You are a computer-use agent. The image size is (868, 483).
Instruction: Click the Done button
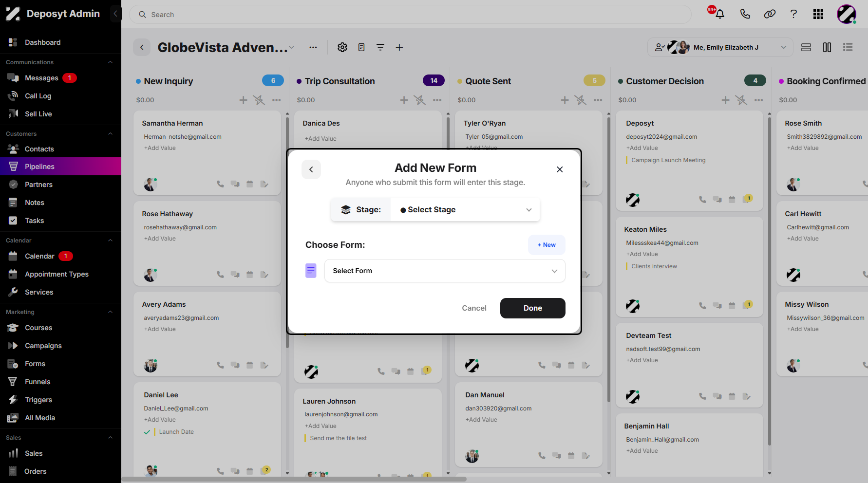(x=533, y=308)
